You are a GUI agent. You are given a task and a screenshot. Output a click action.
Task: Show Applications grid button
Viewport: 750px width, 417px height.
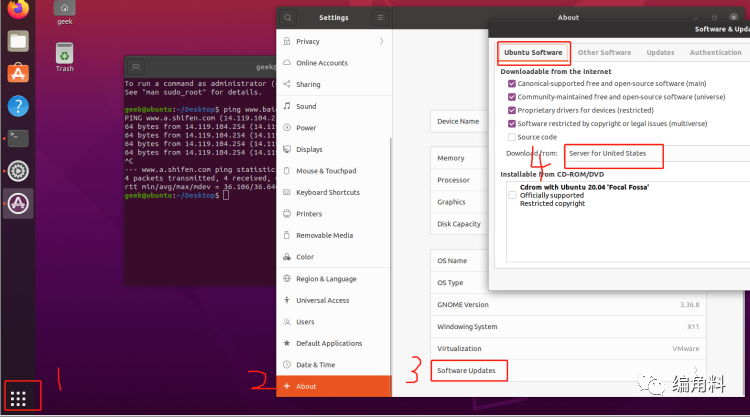pyautogui.click(x=18, y=398)
